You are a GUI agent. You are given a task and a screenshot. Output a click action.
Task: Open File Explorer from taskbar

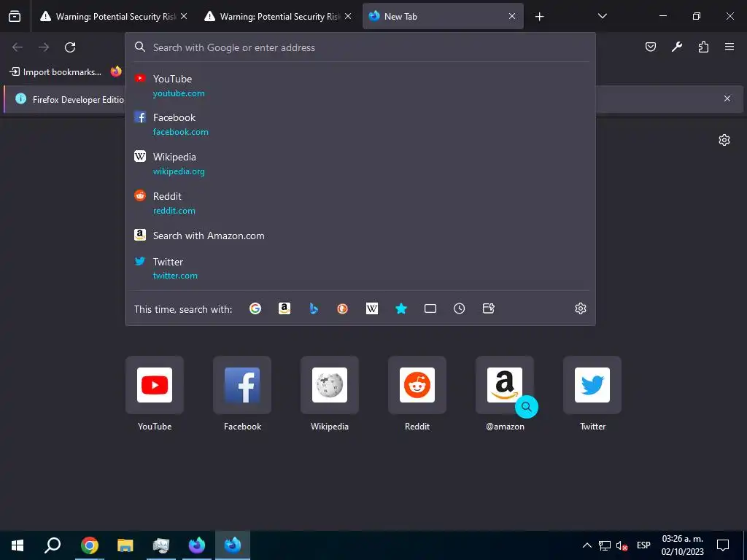[x=125, y=545]
